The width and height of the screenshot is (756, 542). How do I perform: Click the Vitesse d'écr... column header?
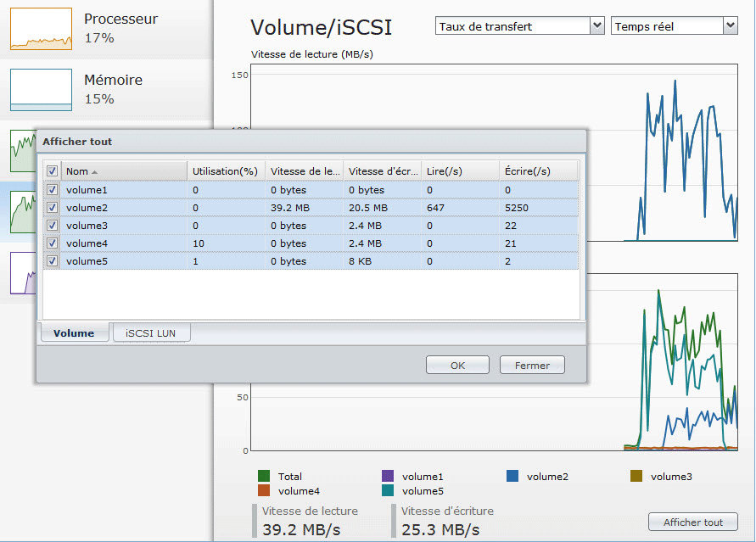pyautogui.click(x=383, y=171)
